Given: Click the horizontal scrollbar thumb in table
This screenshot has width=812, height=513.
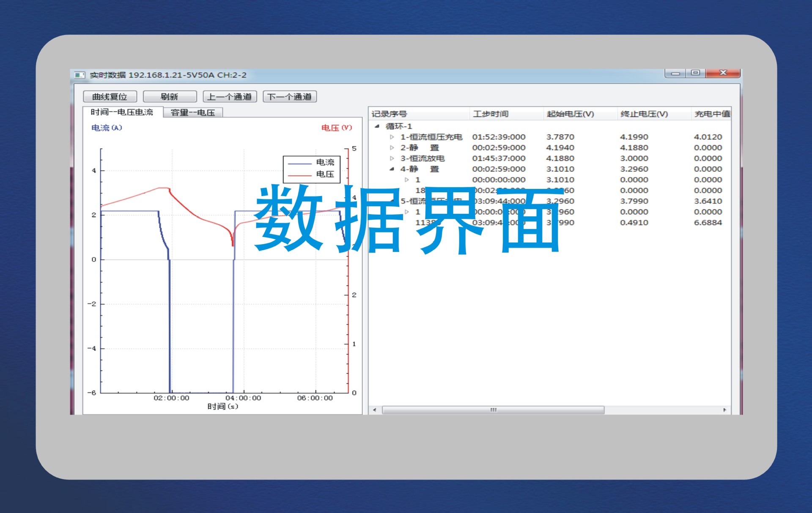Looking at the screenshot, I should pos(493,410).
